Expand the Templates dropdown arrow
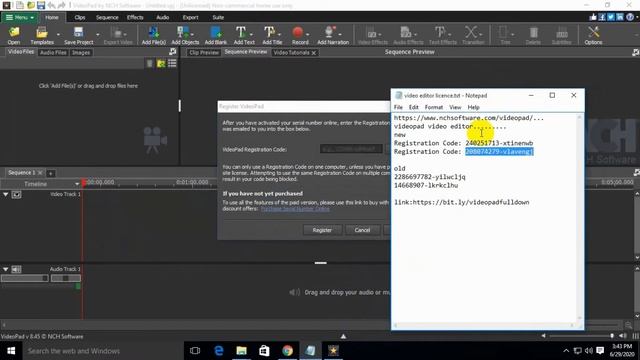The width and height of the screenshot is (640, 360). [x=58, y=35]
